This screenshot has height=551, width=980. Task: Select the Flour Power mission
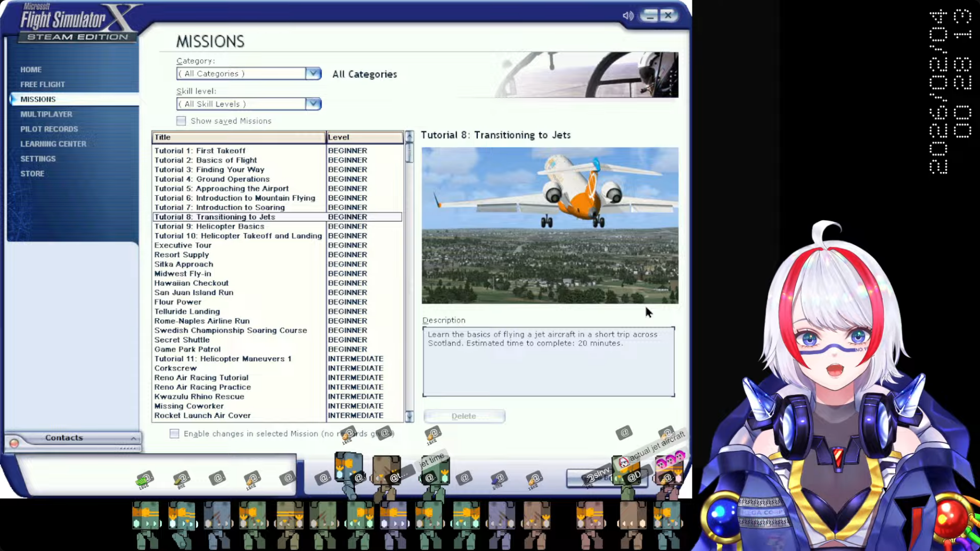click(277, 302)
